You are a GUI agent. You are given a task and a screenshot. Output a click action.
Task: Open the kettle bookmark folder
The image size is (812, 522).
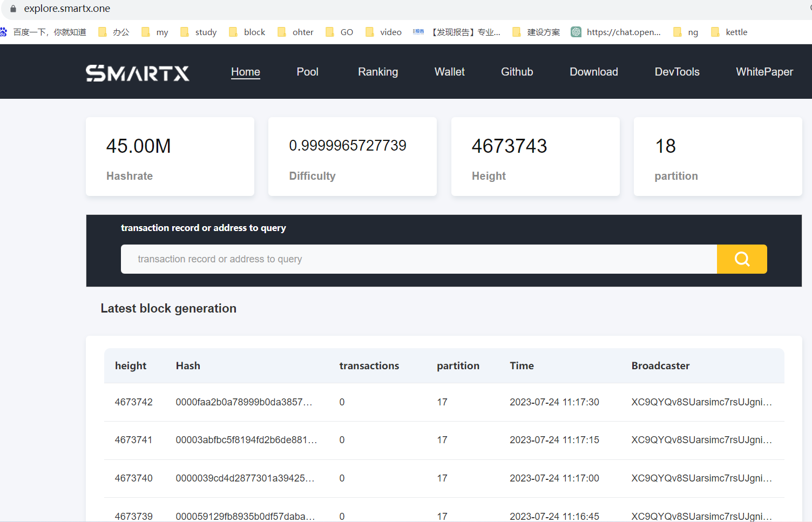point(729,32)
